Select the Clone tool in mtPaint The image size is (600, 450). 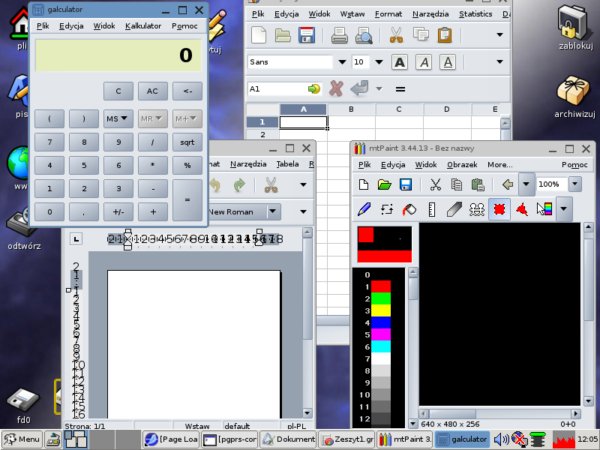coord(477,209)
